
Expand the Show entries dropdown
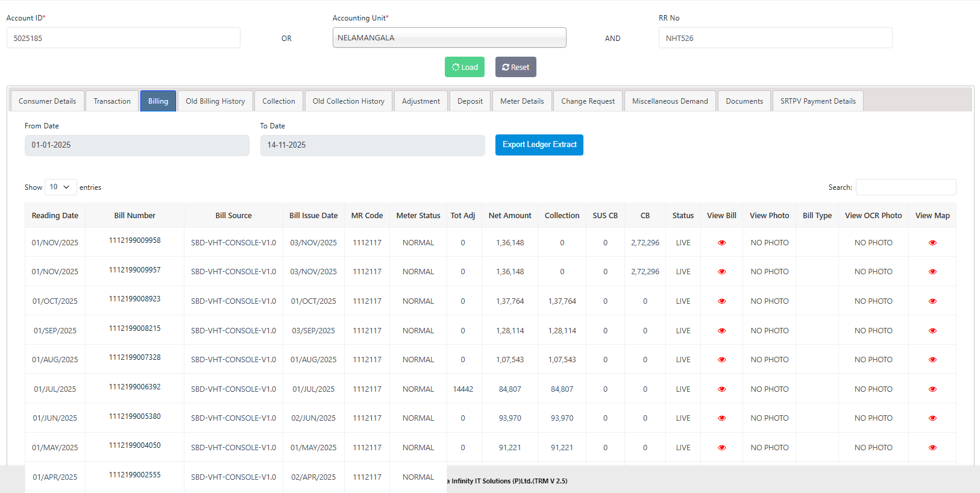(x=60, y=187)
